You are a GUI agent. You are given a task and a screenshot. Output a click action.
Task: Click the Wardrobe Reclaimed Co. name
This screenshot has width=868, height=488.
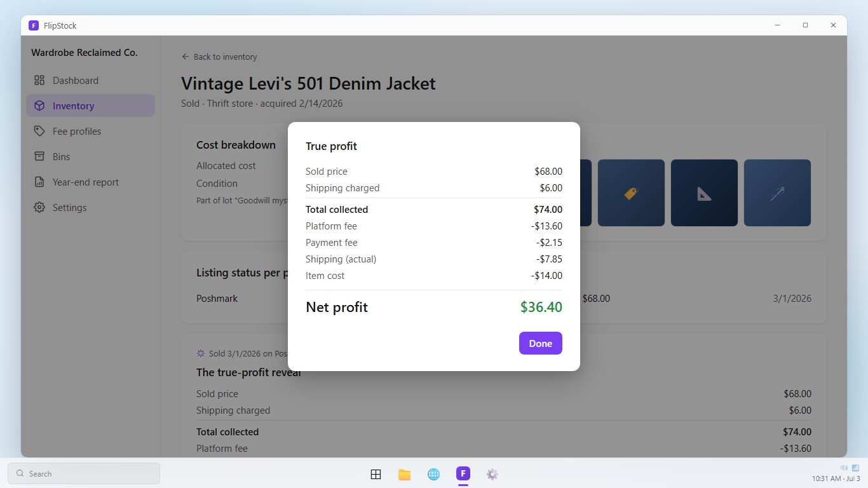point(85,53)
